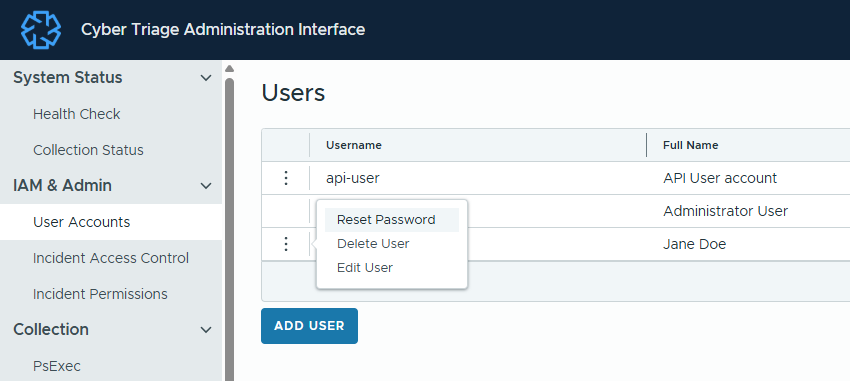Viewport: 850px width, 381px height.
Task: Click the sidebar scrollbar up arrow
Action: [x=229, y=69]
